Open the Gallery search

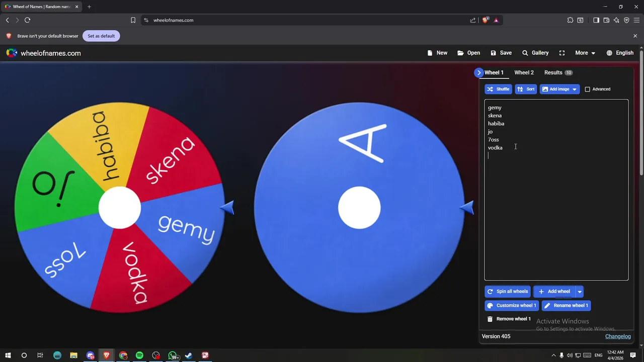pyautogui.click(x=535, y=53)
